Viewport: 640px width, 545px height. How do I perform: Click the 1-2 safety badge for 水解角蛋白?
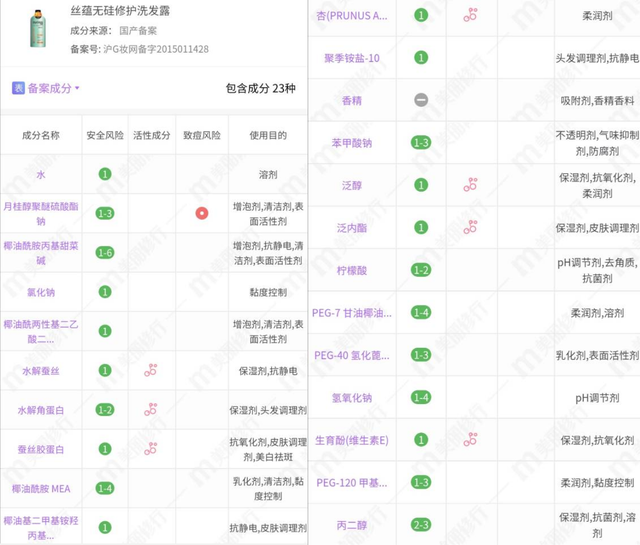105,409
